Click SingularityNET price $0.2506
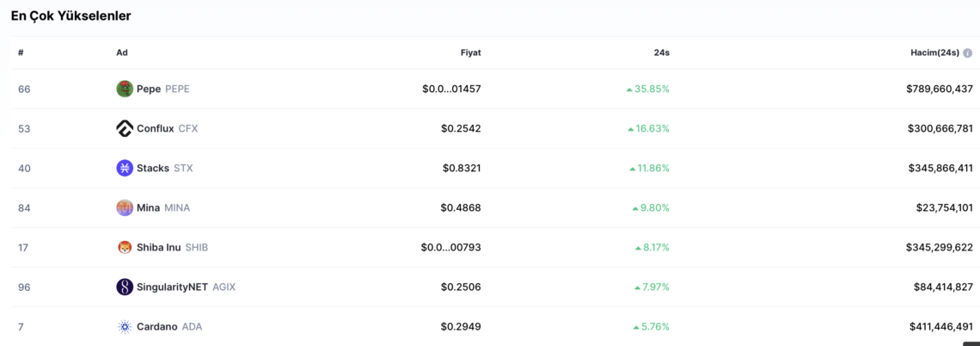 462,287
